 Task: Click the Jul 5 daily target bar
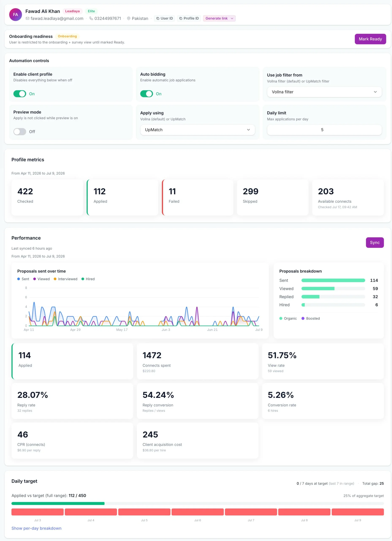pyautogui.click(x=144, y=512)
